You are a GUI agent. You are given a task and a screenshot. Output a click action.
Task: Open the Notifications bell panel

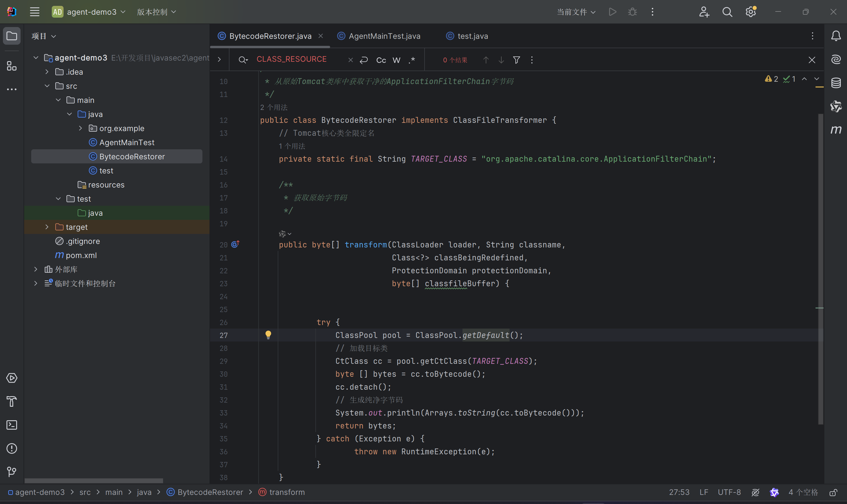click(836, 36)
